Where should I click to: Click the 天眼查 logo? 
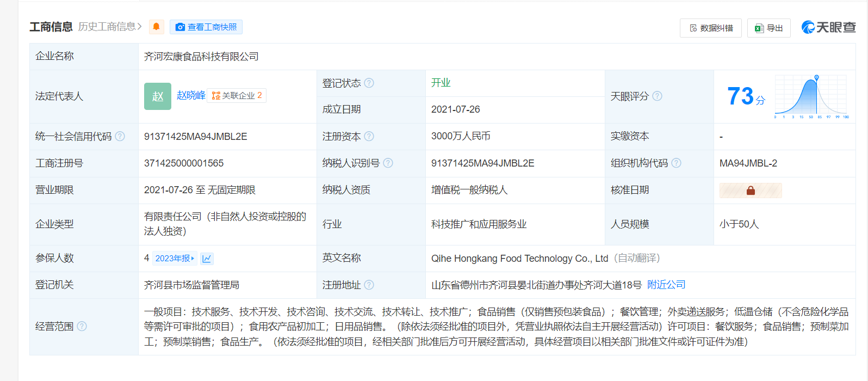point(829,27)
